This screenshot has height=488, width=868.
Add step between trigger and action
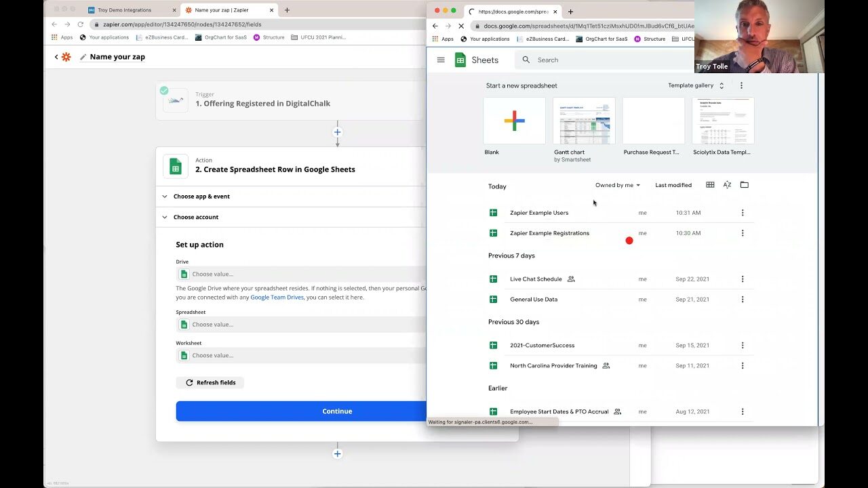(x=337, y=132)
